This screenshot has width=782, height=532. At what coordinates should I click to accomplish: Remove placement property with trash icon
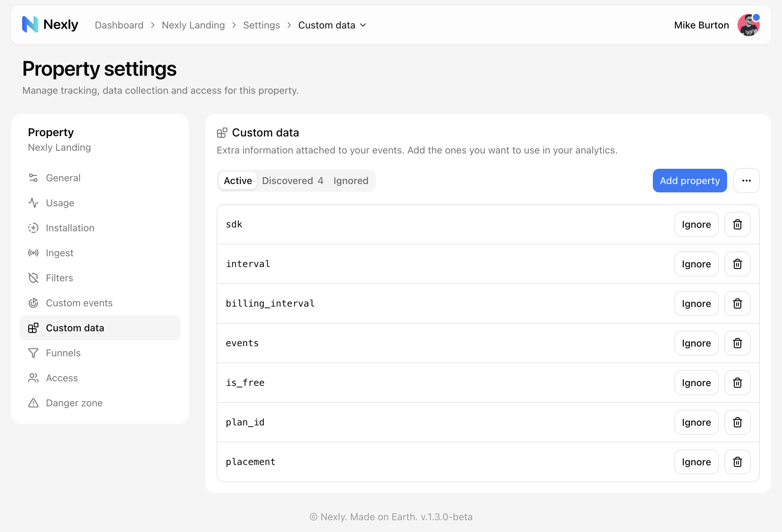(738, 462)
